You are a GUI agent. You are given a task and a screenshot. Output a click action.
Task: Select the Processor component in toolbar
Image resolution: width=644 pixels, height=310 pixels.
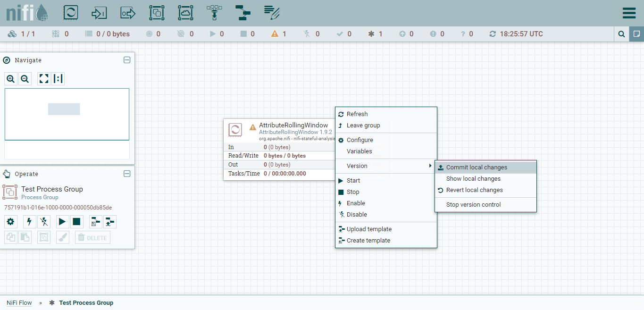click(x=70, y=13)
